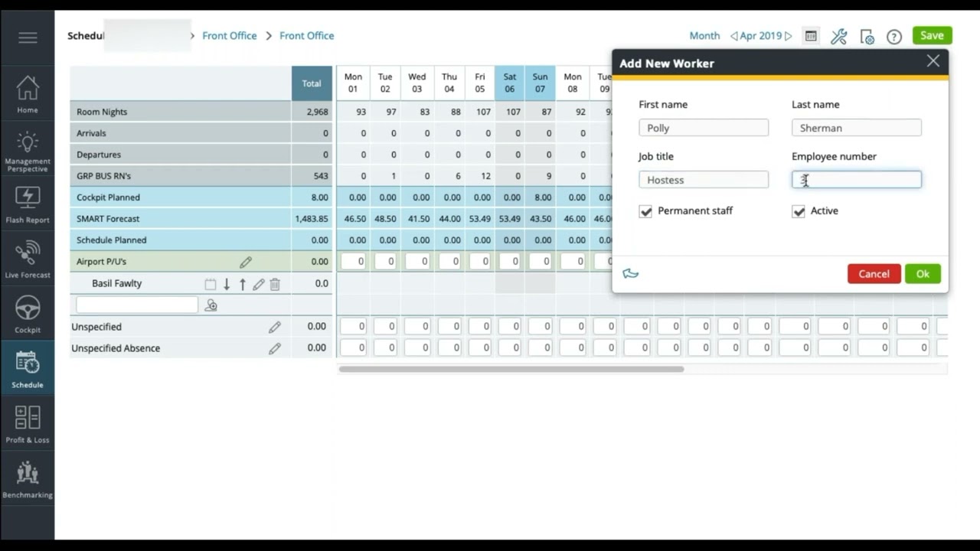The height and width of the screenshot is (551, 980).
Task: Edit Basil Fawlty with the pencil icon
Action: 259,284
